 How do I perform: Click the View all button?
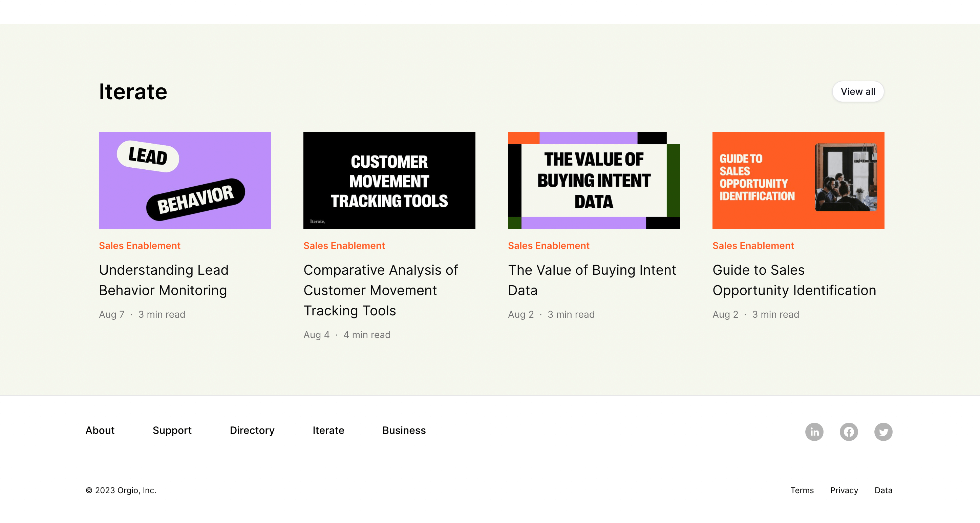[857, 91]
